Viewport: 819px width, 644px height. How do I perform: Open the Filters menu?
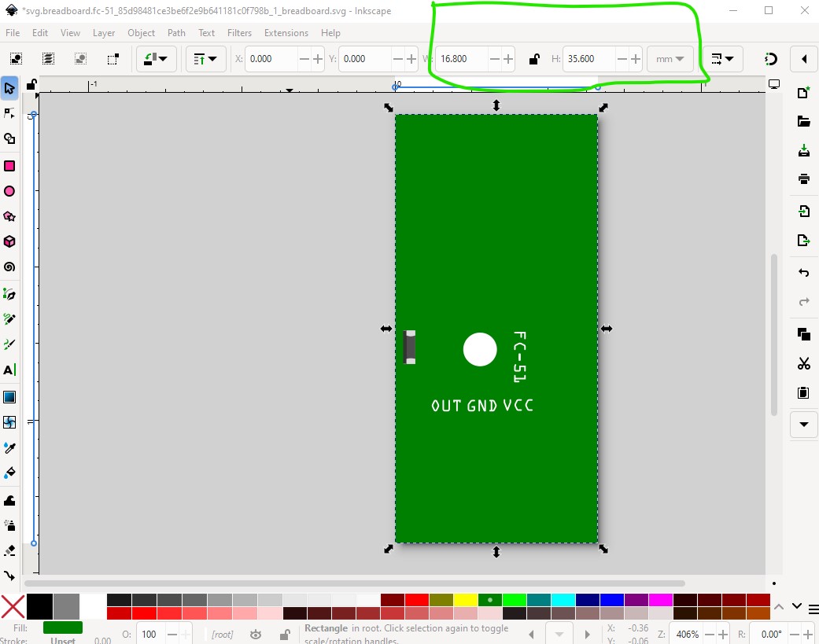tap(239, 33)
